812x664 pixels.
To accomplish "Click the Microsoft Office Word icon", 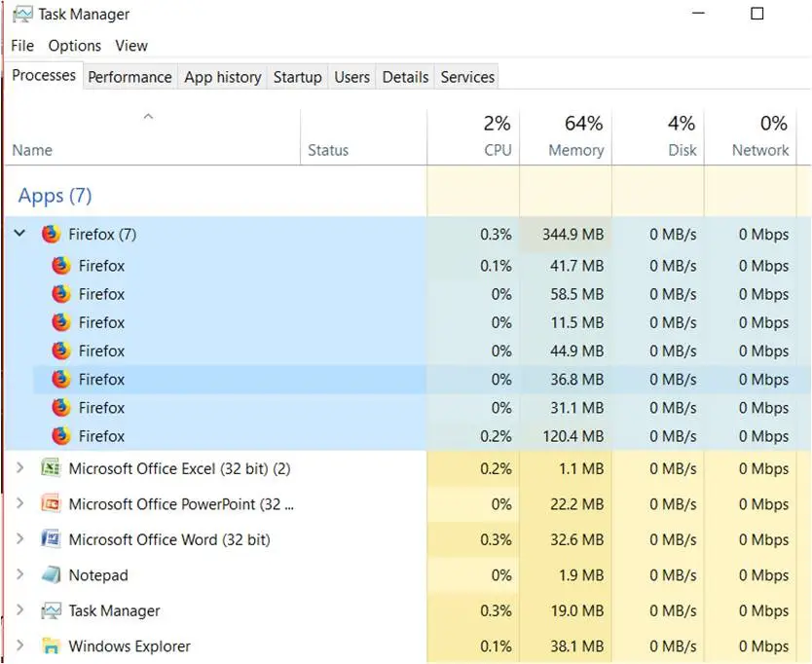I will tap(51, 539).
